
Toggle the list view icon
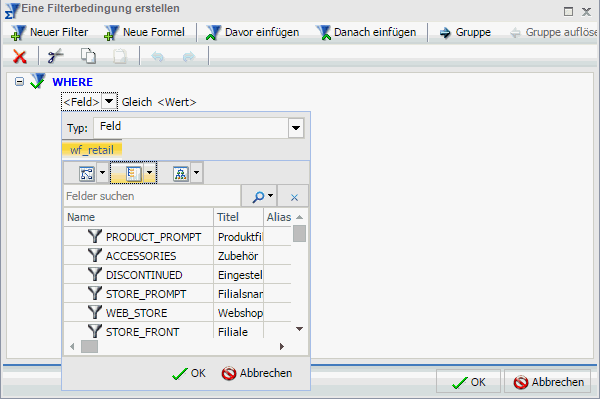click(134, 173)
